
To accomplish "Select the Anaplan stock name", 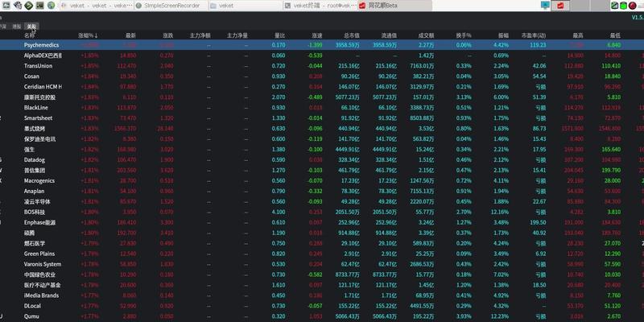I will (34, 191).
